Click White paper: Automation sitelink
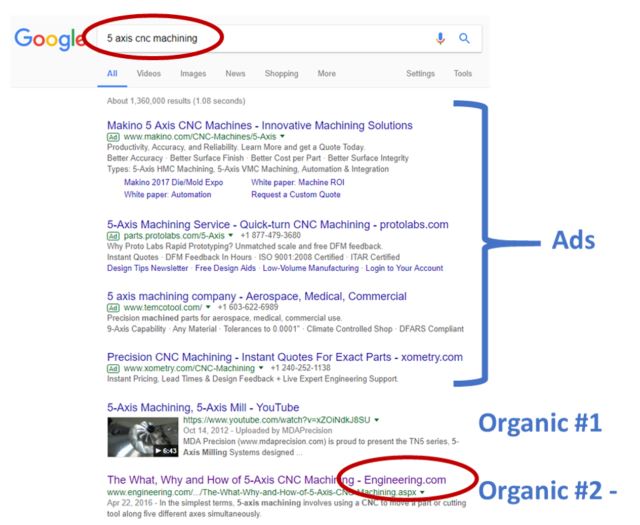The image size is (640, 525). tap(167, 195)
